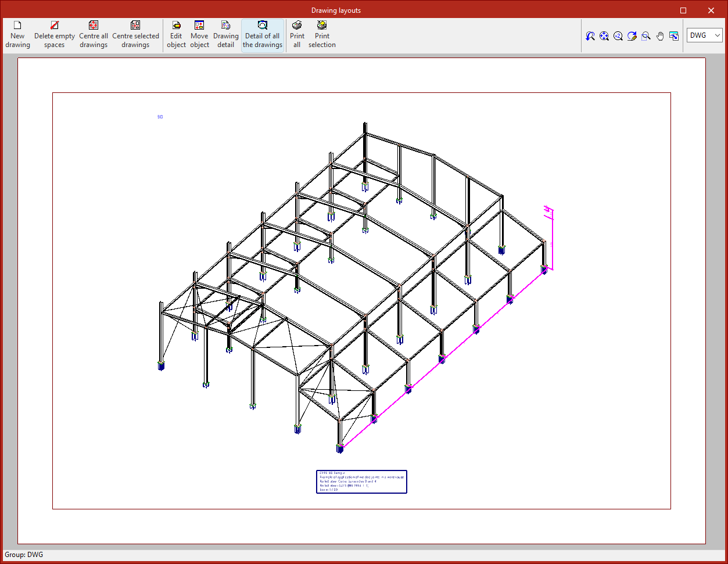The image size is (728, 564).
Task: Click the window arrow icon beside hand tool
Action: pyautogui.click(x=674, y=35)
